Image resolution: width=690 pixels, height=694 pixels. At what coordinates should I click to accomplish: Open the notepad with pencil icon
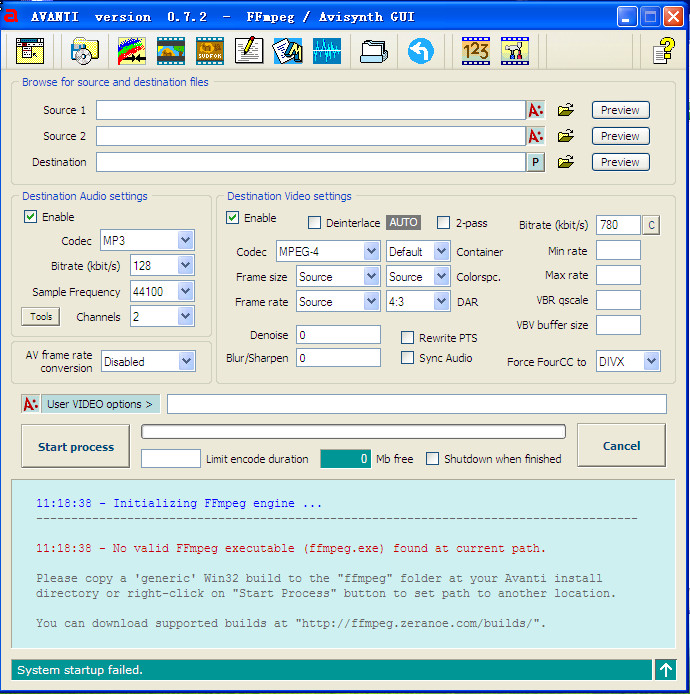[x=249, y=51]
